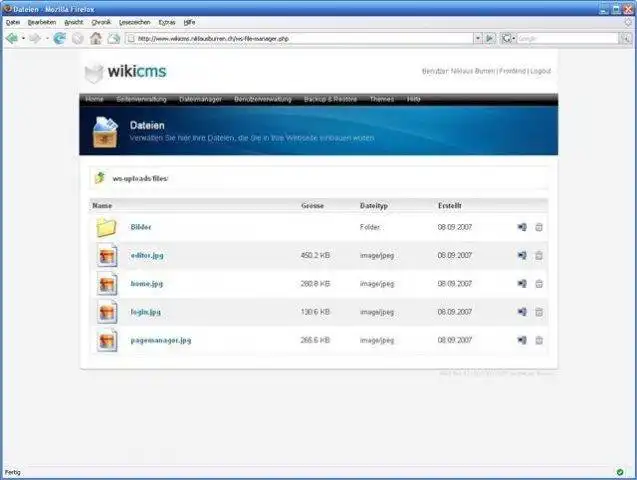The width and height of the screenshot is (637, 480).
Task: Open the Ansicht menu
Action: click(74, 22)
